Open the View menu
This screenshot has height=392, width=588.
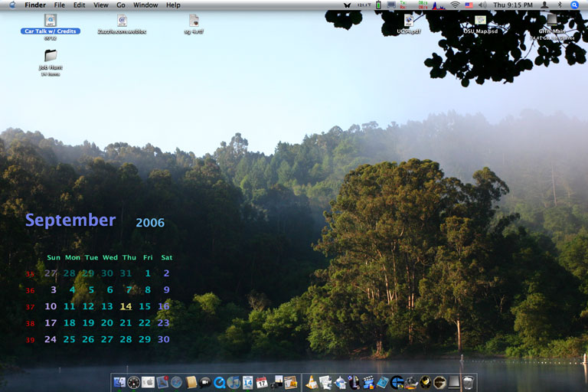[x=100, y=5]
